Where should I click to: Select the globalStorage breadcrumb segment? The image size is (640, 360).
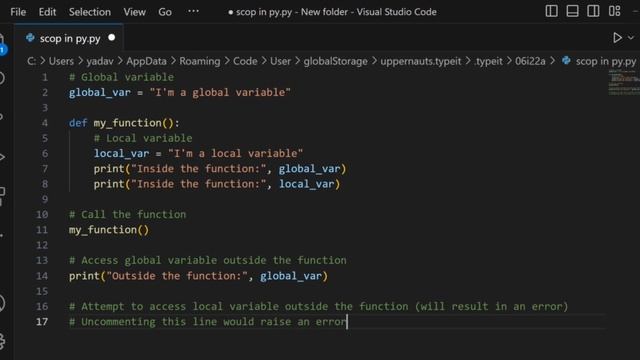point(335,61)
